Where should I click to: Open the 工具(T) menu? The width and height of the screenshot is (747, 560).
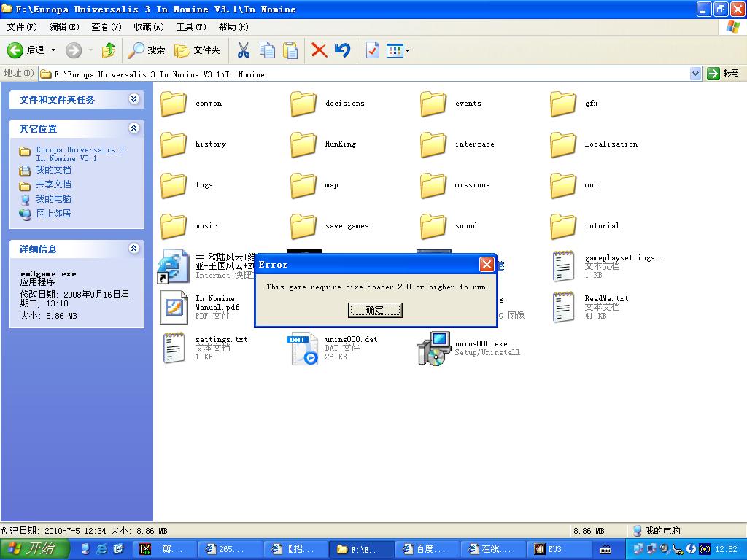click(x=190, y=27)
